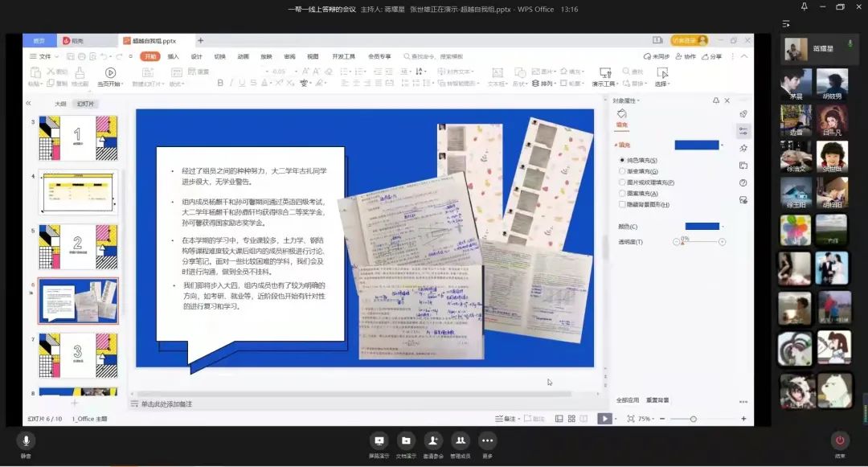Select the pattern fill radio option
Image resolution: width=868 pixels, height=467 pixels.
pos(621,193)
